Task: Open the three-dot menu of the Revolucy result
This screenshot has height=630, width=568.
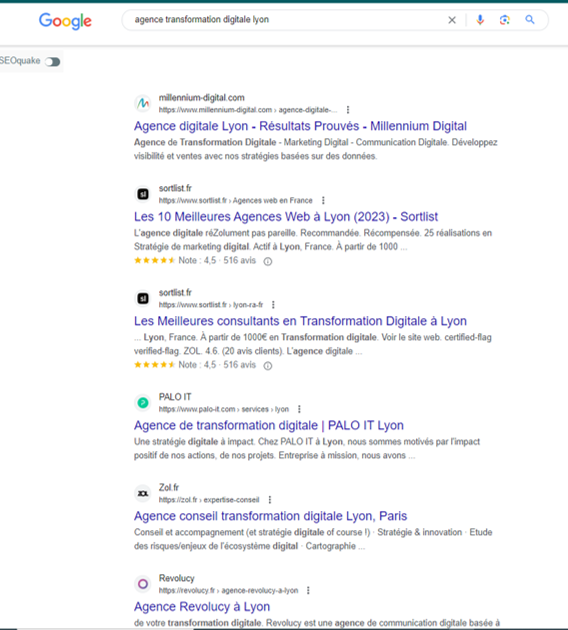Action: (x=308, y=590)
